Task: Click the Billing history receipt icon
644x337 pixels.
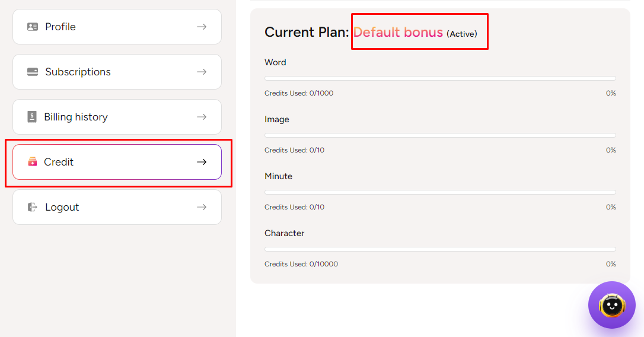Action: (32, 117)
